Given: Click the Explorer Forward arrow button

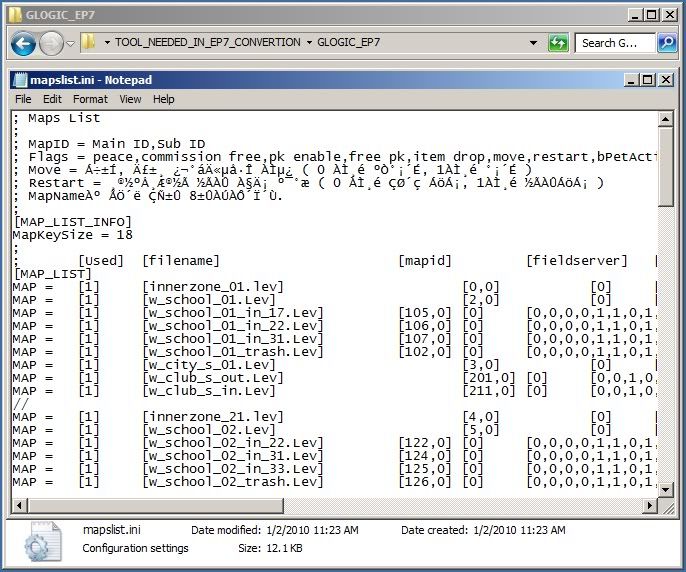Looking at the screenshot, I should pyautogui.click(x=51, y=43).
